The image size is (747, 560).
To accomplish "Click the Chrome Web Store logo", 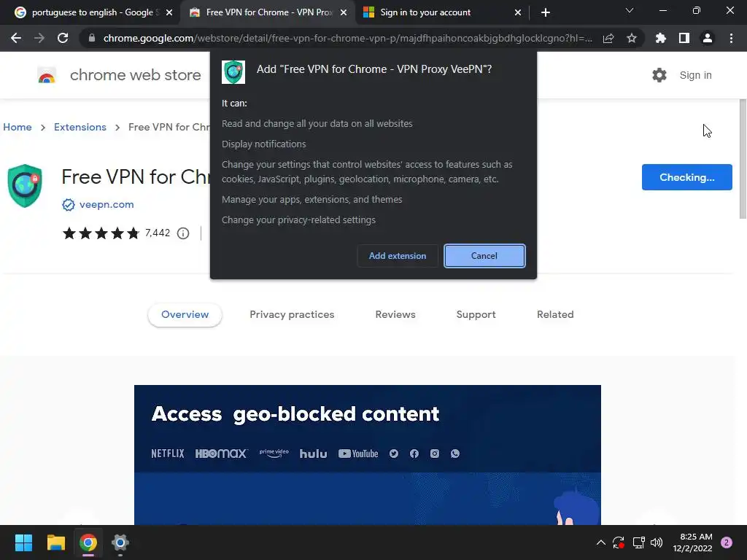I will (47, 75).
